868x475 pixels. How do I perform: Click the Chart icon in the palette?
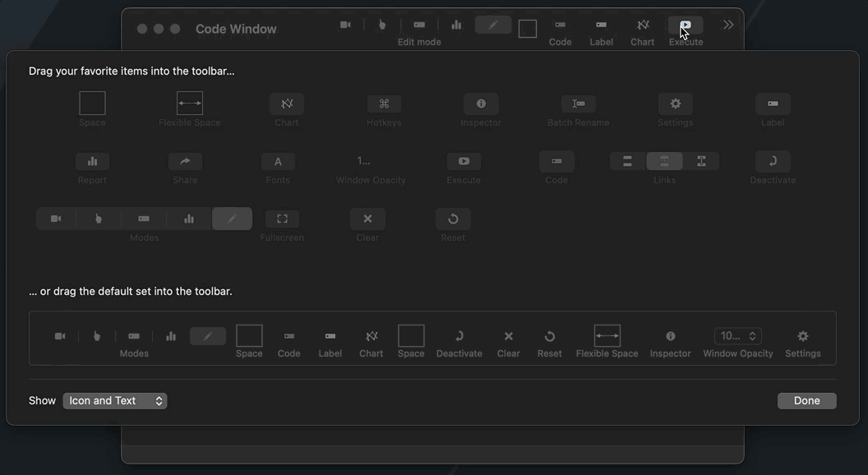tap(287, 104)
